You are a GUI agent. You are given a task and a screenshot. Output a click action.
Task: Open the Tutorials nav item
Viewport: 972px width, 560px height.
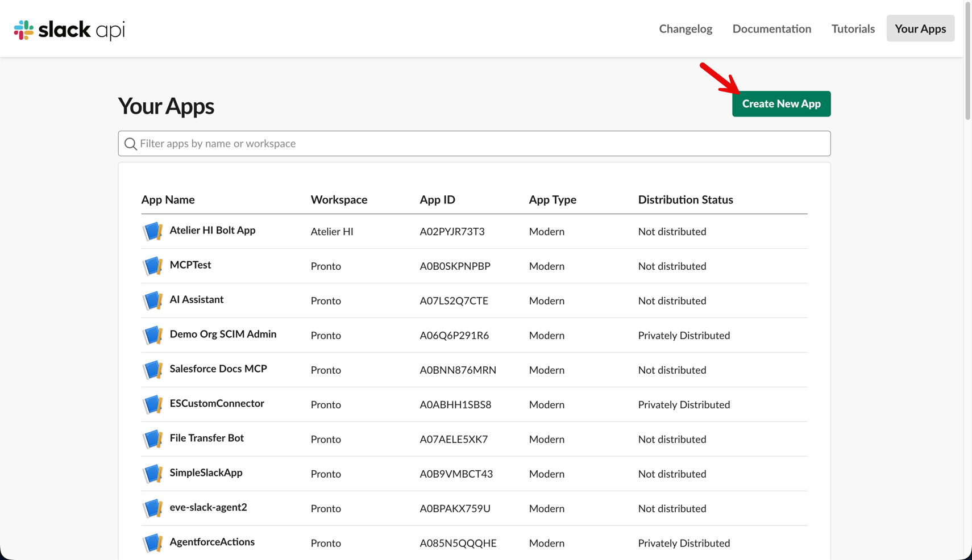(853, 28)
